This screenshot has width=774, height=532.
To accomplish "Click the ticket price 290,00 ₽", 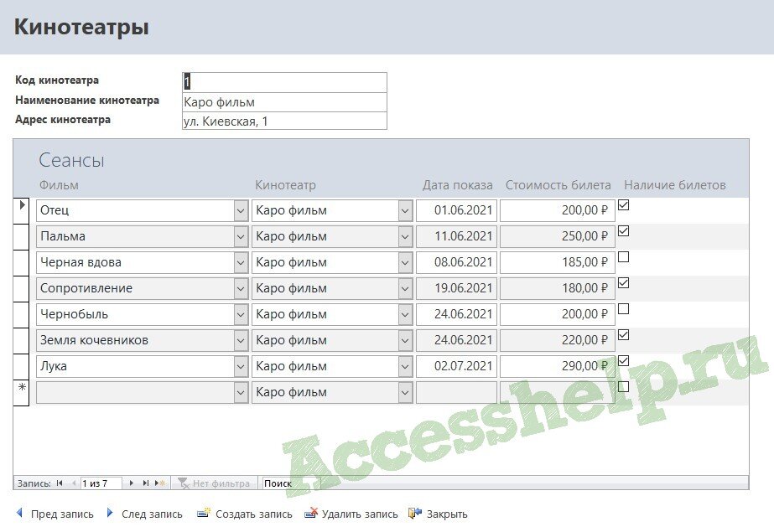I will pos(558,366).
